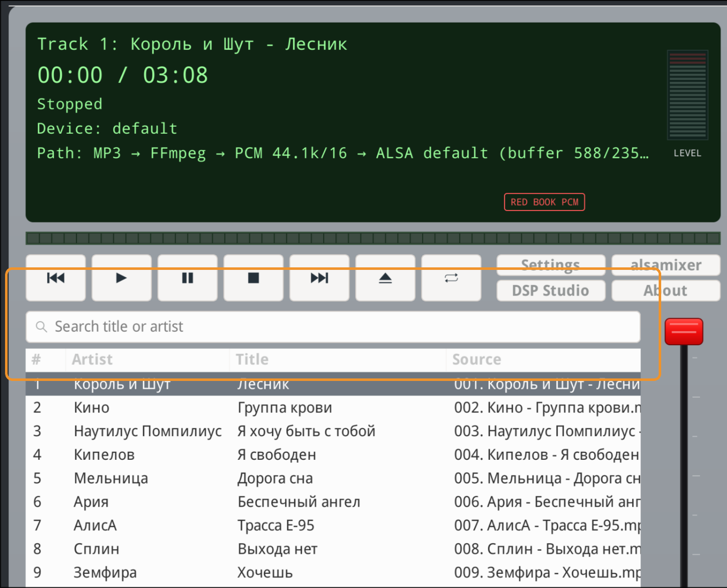Focus the Search title or artist field
Image resolution: width=727 pixels, height=588 pixels.
click(333, 327)
